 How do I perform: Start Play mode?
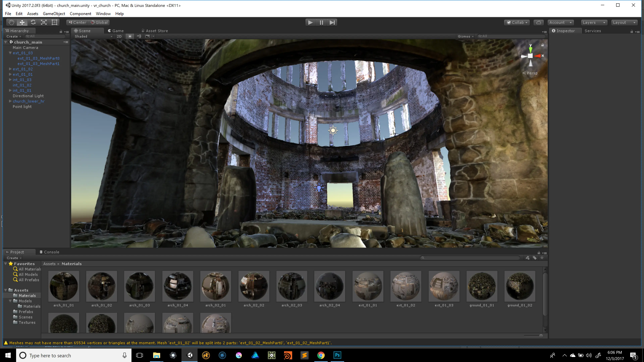[310, 22]
